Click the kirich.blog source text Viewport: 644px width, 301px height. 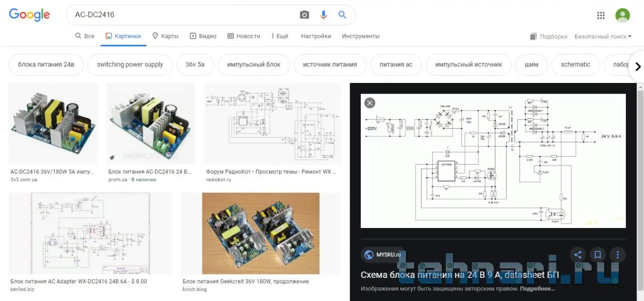click(x=194, y=289)
